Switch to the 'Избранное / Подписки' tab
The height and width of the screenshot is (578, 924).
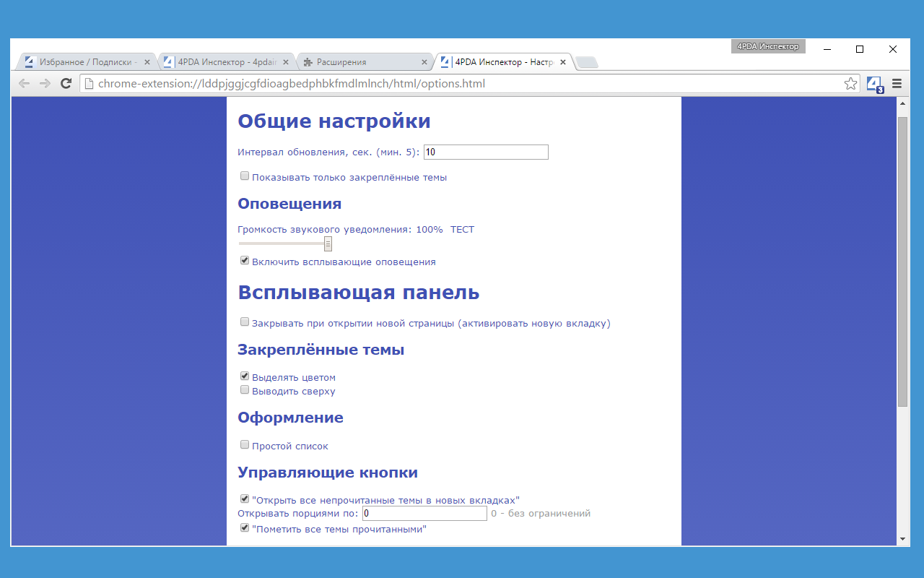tap(83, 61)
